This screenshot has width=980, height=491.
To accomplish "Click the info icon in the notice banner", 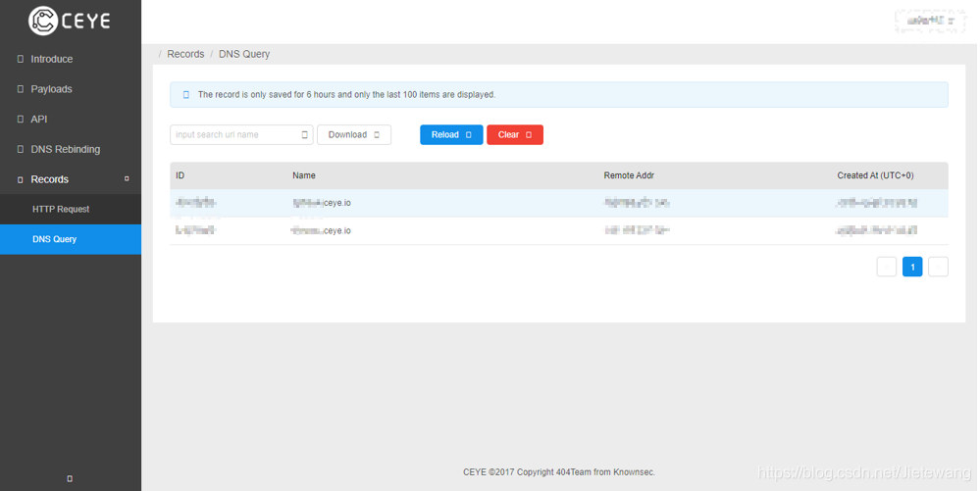I will coord(185,95).
